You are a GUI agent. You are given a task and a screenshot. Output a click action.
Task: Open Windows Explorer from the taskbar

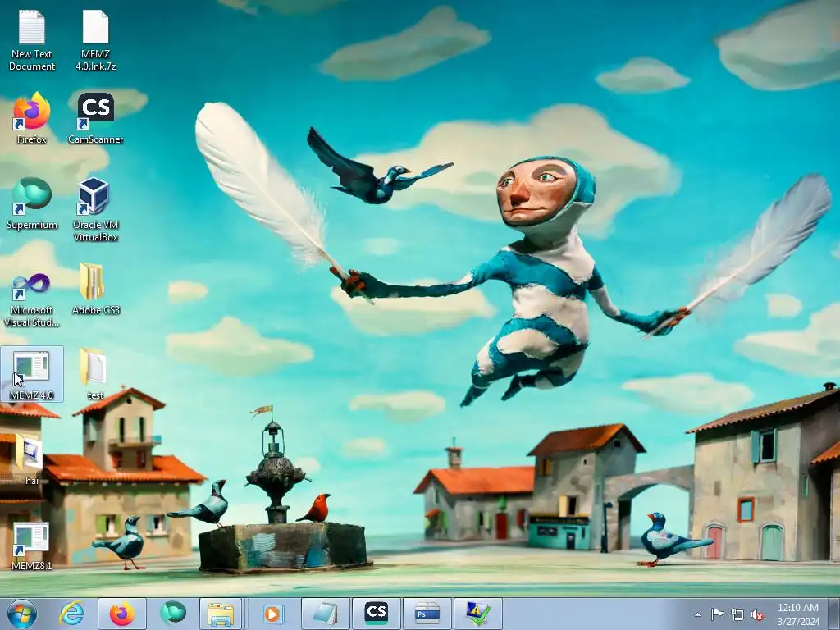(x=221, y=614)
